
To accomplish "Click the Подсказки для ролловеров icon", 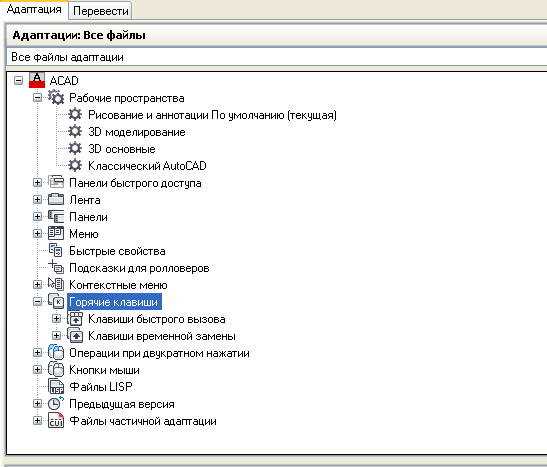I will coord(56,268).
